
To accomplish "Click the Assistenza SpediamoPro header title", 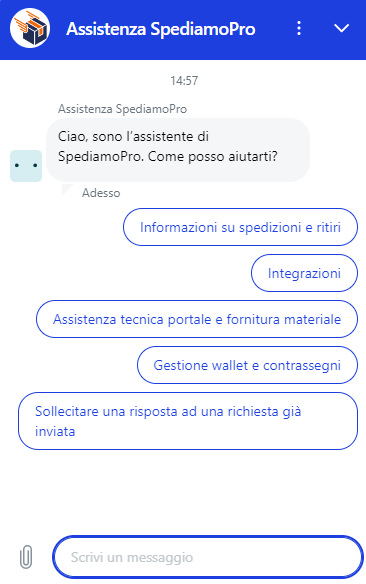I will (161, 29).
